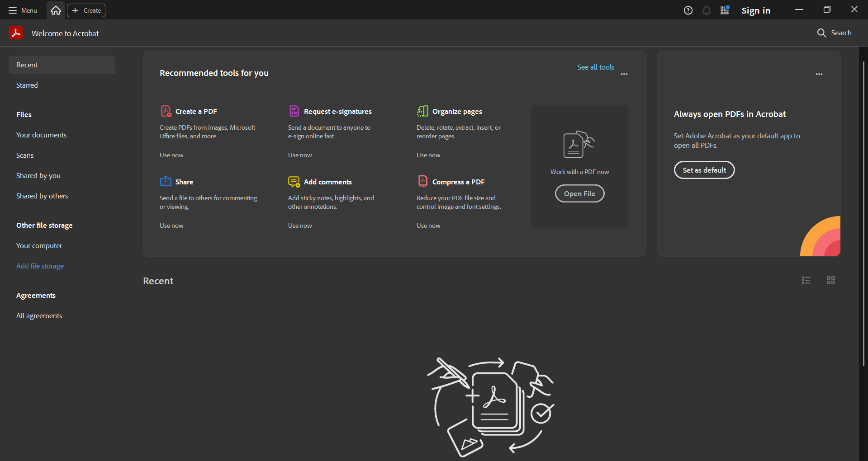The height and width of the screenshot is (461, 868).
Task: Open the ellipsis menu on default-app card
Action: pos(819,74)
